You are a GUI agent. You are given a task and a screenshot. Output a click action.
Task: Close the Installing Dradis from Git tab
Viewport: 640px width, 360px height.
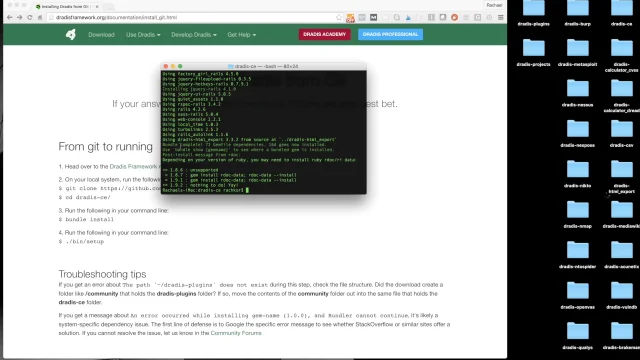[x=97, y=7]
